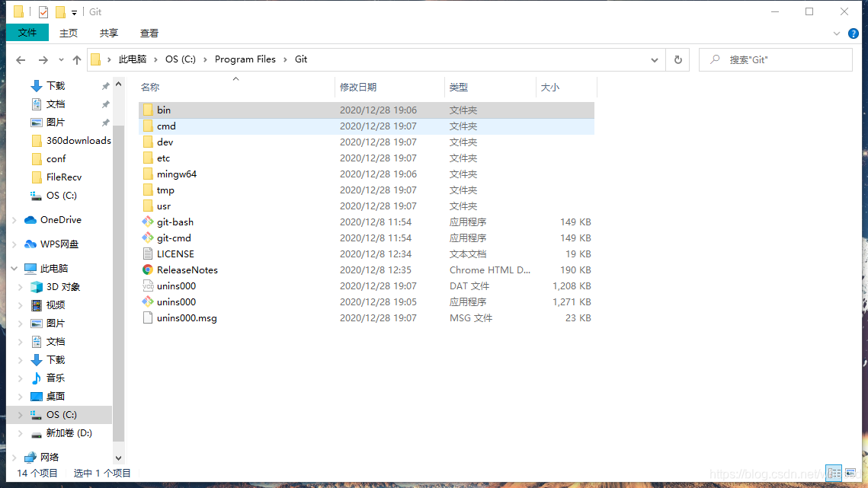This screenshot has height=488, width=868.
Task: Select the etc folder icon
Action: coord(148,158)
